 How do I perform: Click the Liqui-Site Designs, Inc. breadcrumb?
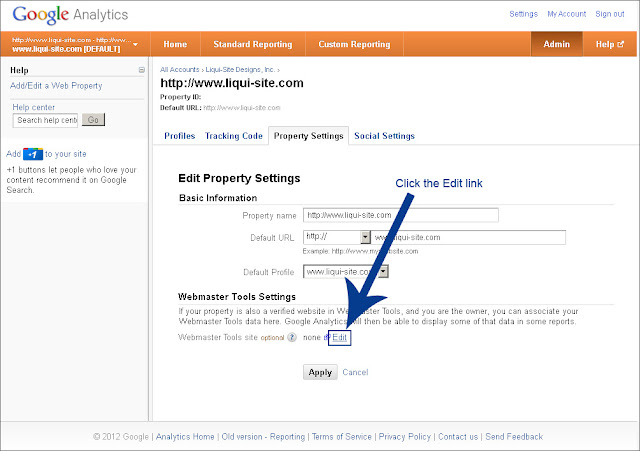click(240, 70)
